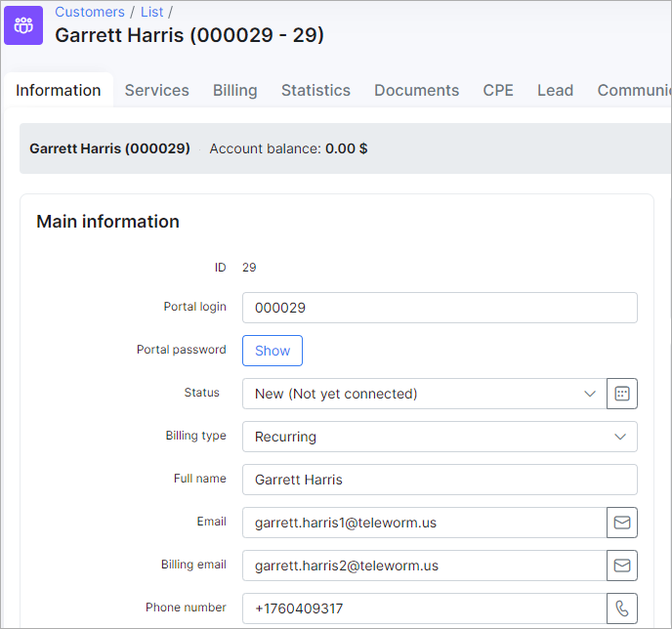Click the List breadcrumb link
The image size is (672, 629).
(x=151, y=12)
